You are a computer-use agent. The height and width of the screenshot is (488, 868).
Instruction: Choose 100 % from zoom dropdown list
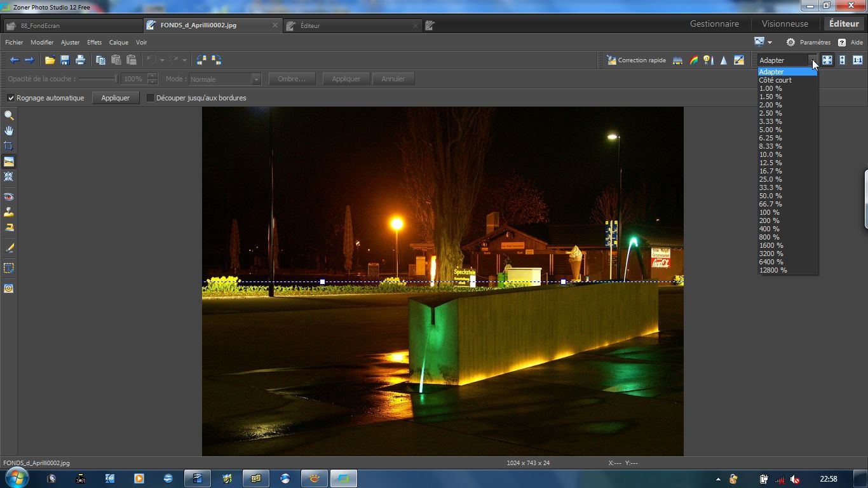pos(769,212)
